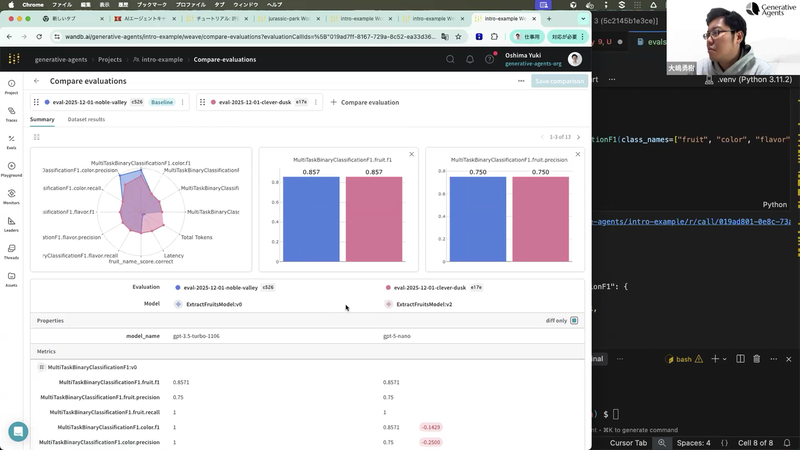Toggle the diff only checkbox

pyautogui.click(x=574, y=320)
